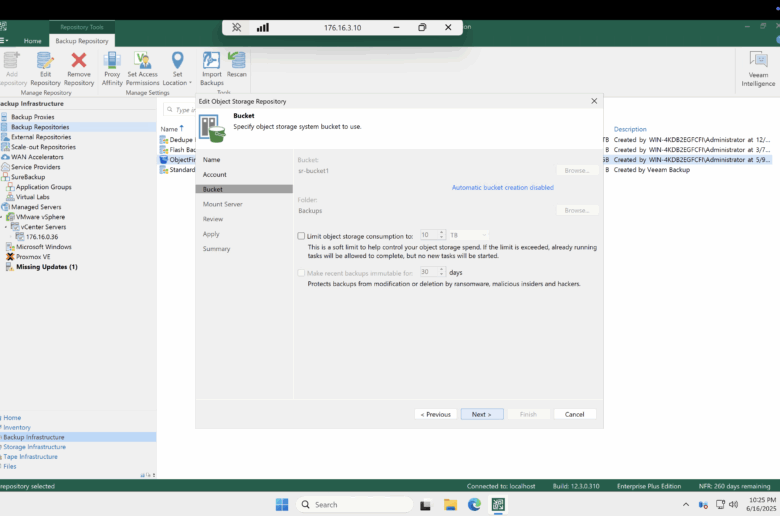This screenshot has width=780, height=516.
Task: Show hidden system tray icons
Action: click(685, 505)
